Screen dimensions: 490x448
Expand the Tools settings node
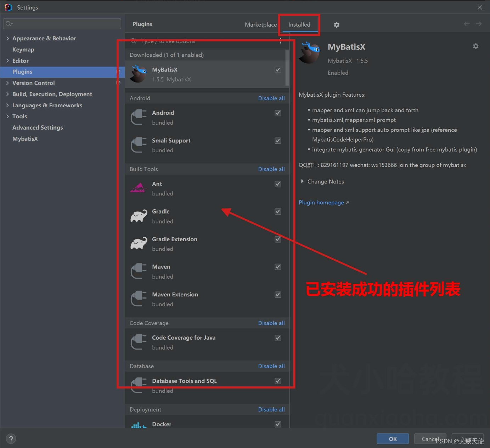7,116
